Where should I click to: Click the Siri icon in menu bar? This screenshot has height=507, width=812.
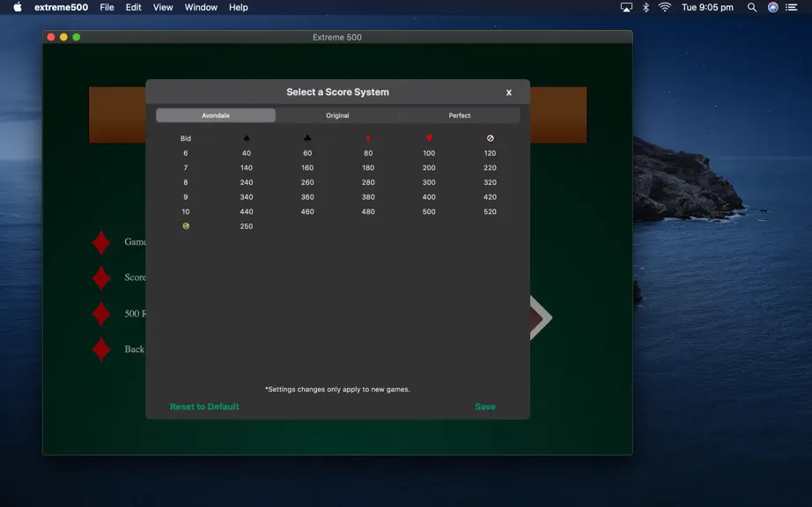pos(772,7)
